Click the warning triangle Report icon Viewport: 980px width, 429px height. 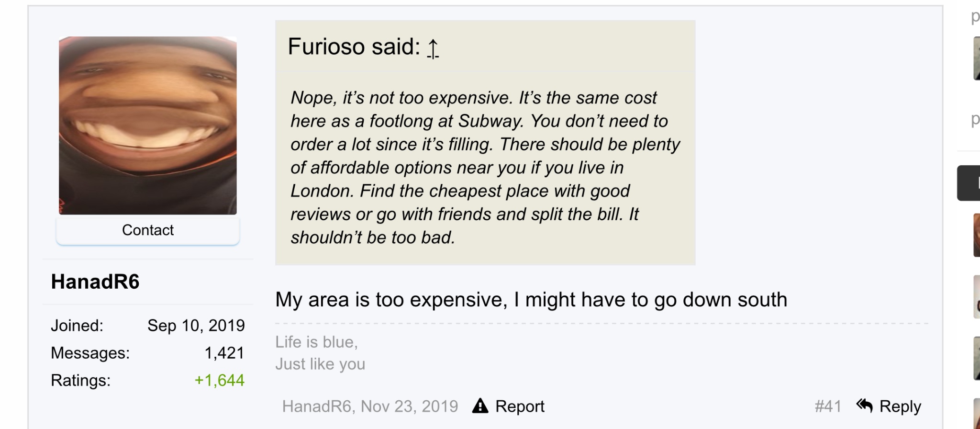pyautogui.click(x=480, y=406)
